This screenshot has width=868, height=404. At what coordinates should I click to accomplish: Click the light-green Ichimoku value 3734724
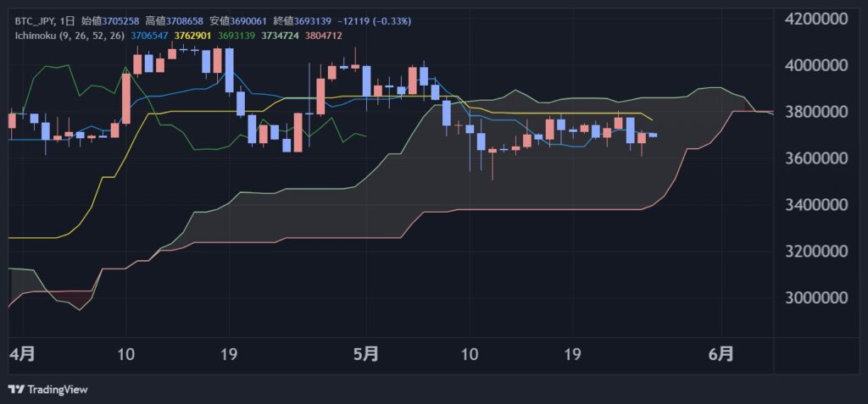pyautogui.click(x=280, y=36)
